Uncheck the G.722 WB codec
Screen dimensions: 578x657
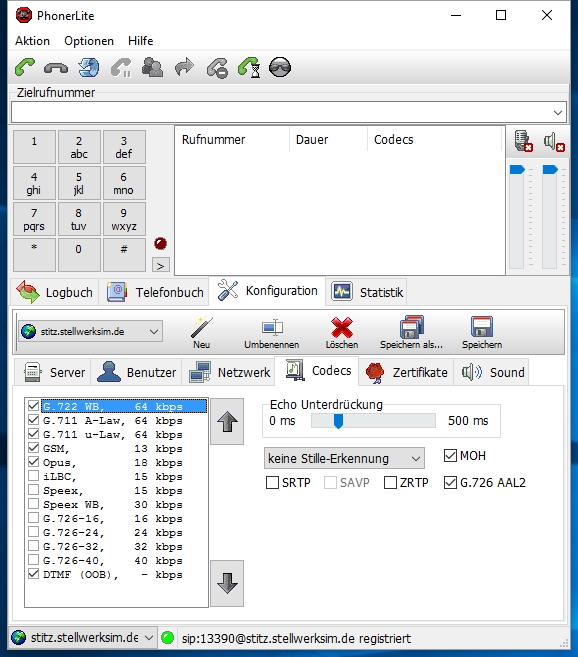click(x=34, y=406)
